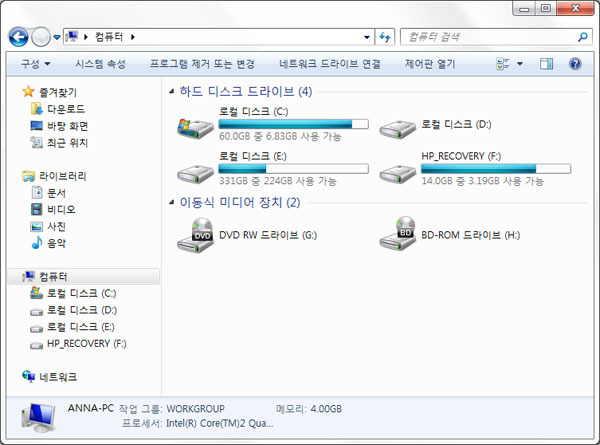Toggle the preview pane icon
600x445 pixels.
tap(546, 64)
